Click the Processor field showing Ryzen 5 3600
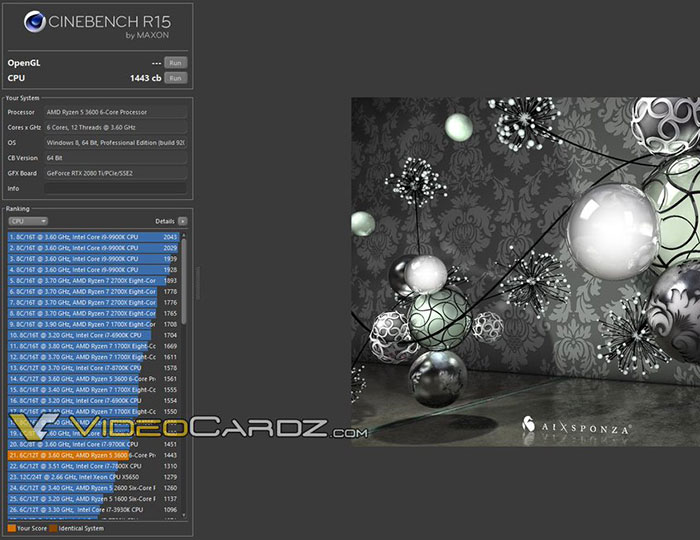 [x=116, y=112]
